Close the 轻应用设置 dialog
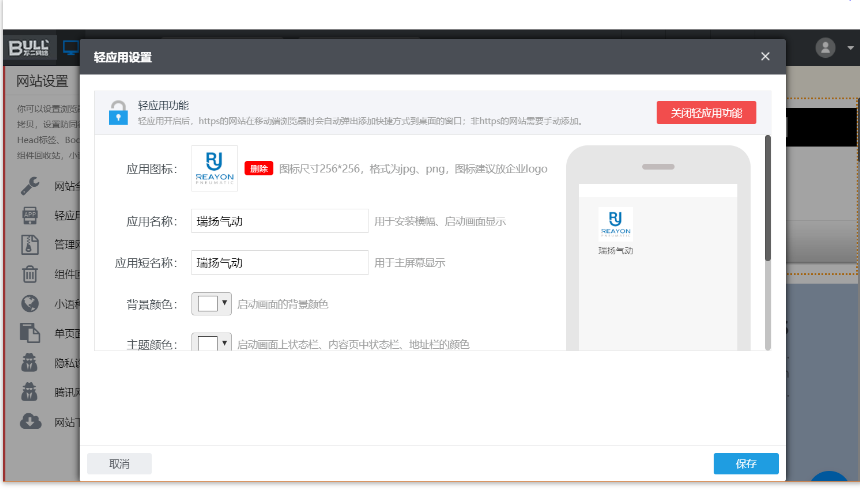The image size is (860, 492). [765, 57]
